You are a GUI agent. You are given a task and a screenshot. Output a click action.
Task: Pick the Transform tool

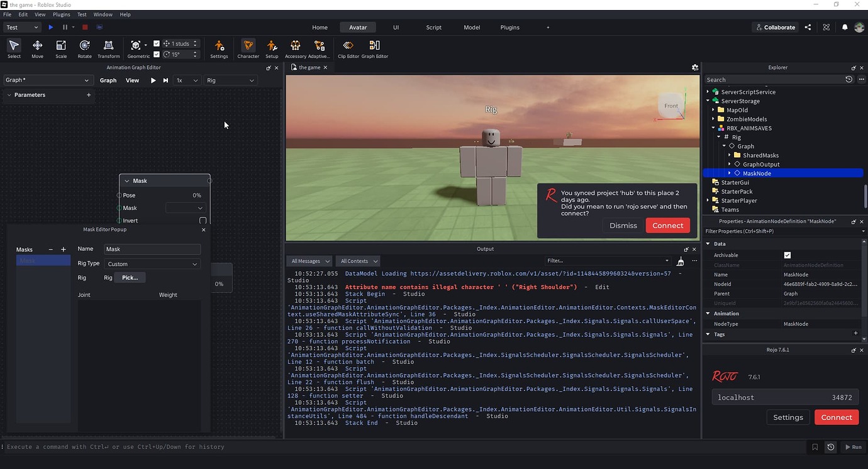[x=108, y=49]
